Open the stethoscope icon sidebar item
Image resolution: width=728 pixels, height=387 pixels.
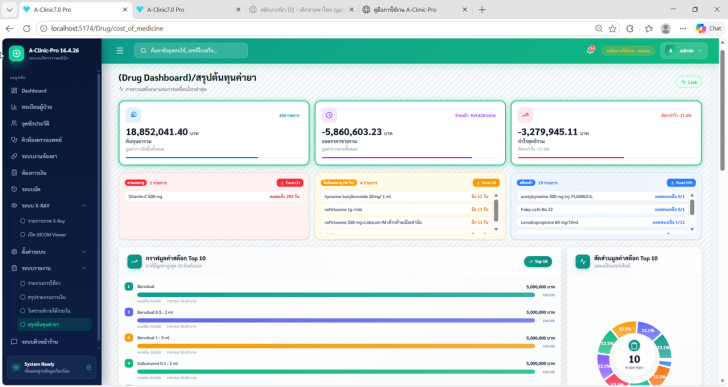coord(36,140)
